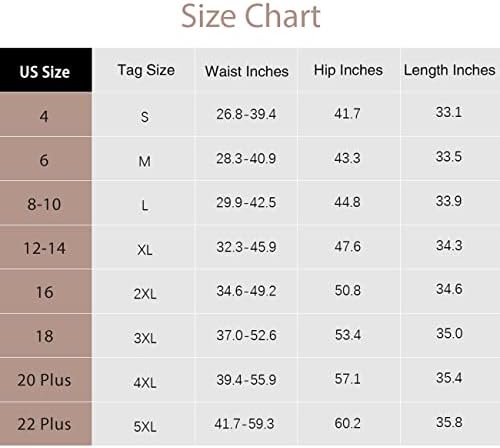Select waist value 26.8-39.4
This screenshot has width=500, height=448.
pos(246,114)
